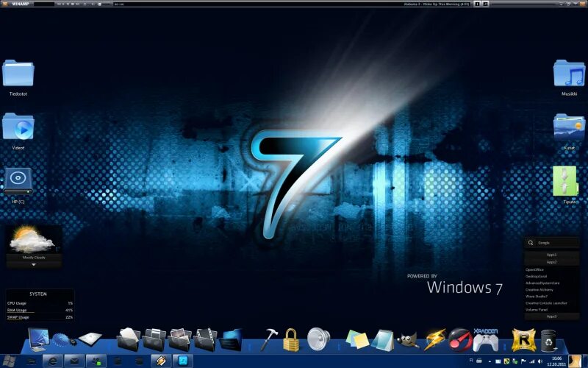588x368 pixels.
Task: Launch OpenOffice from the launcher list
Action: point(534,269)
